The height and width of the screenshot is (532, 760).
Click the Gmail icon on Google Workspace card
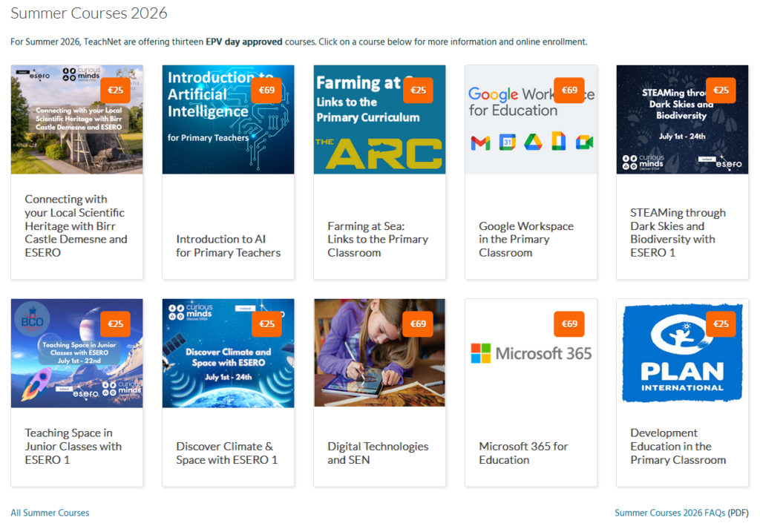pos(480,142)
